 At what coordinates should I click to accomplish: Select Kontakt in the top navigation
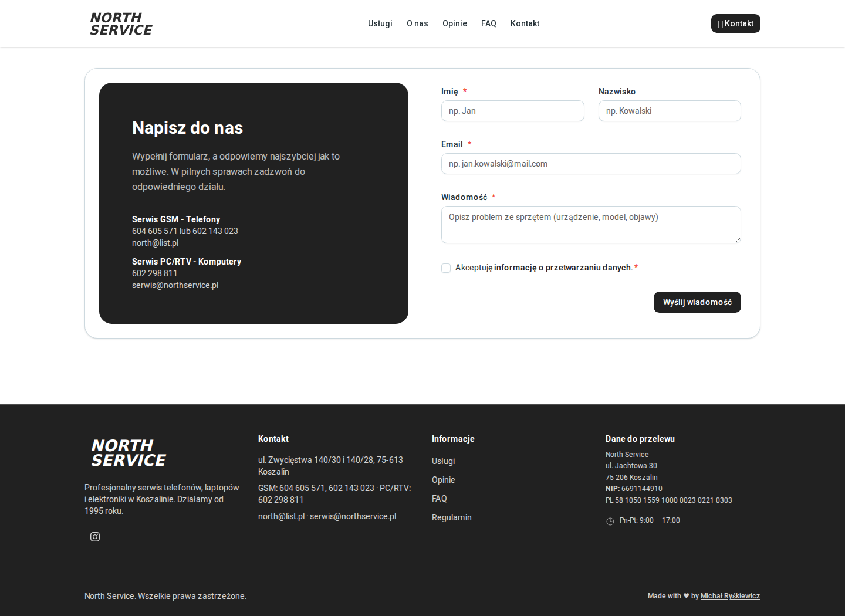tap(525, 23)
